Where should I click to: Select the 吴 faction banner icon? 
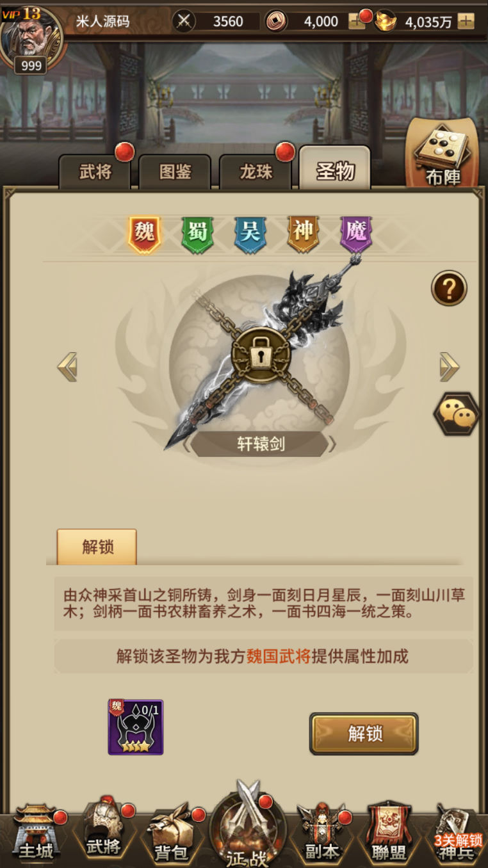point(250,234)
